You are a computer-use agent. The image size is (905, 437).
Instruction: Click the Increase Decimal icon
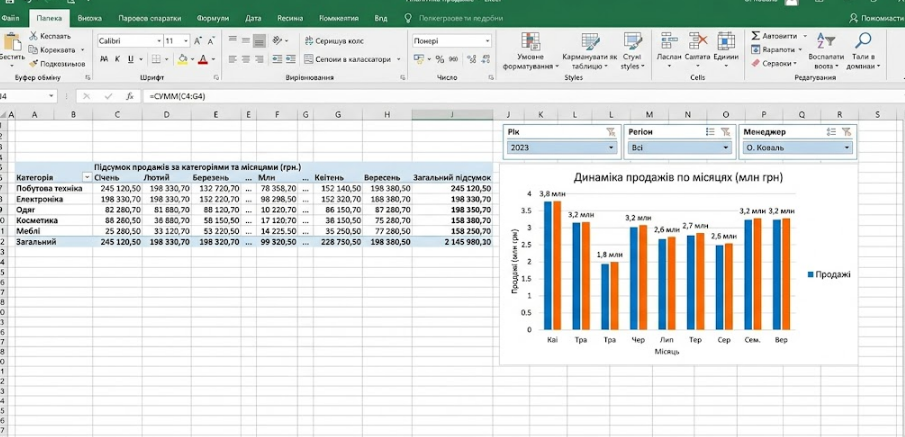pos(471,59)
